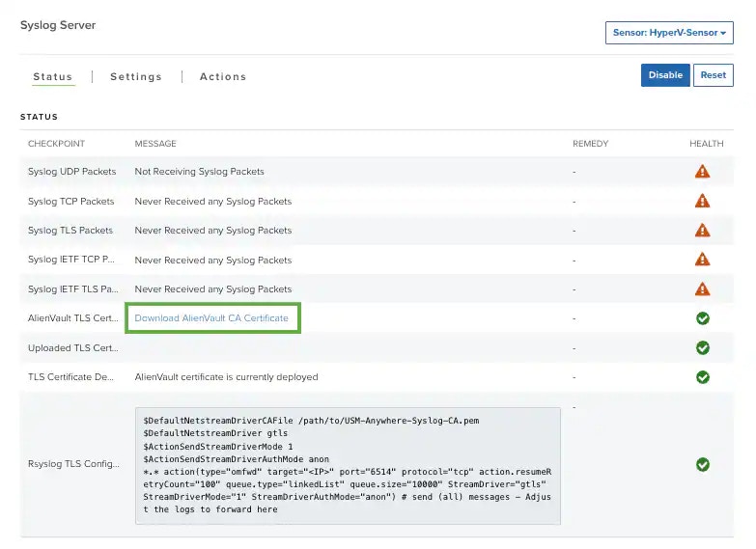The height and width of the screenshot is (549, 756).
Task: Click green check for TLS Certificate De... row
Action: pyautogui.click(x=703, y=377)
